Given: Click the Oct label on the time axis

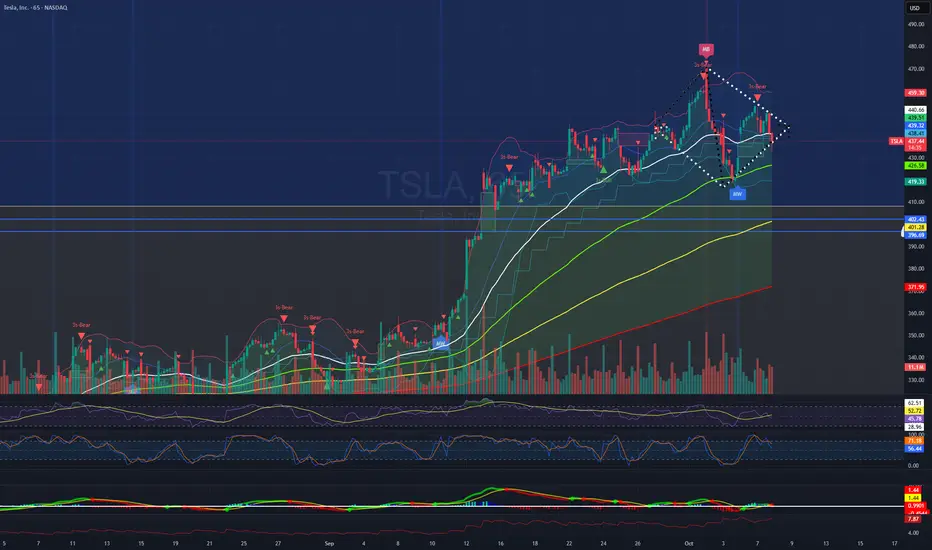Looking at the screenshot, I should 688,543.
